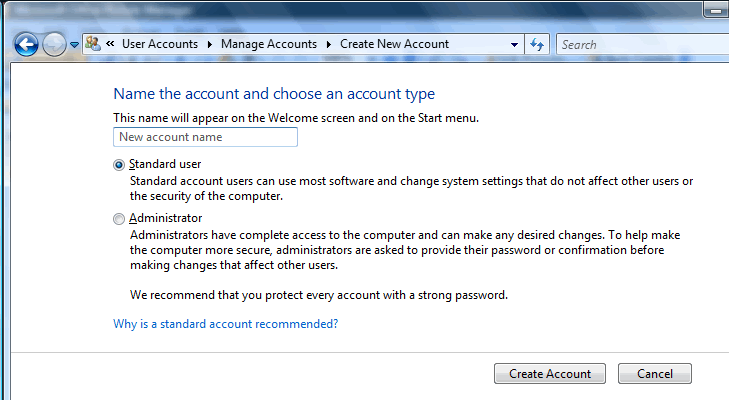Viewport: 729px width, 400px height.
Task: Choose the Administrator radio button
Action: [120, 218]
